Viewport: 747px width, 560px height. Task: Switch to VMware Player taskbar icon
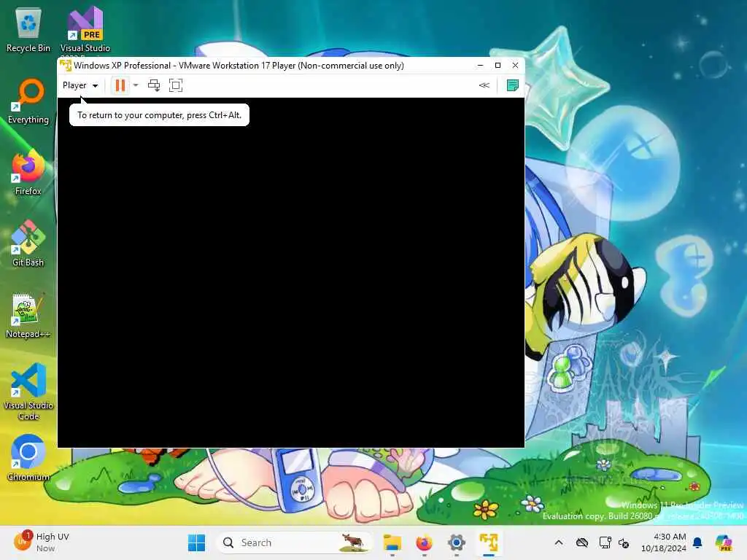(x=489, y=542)
